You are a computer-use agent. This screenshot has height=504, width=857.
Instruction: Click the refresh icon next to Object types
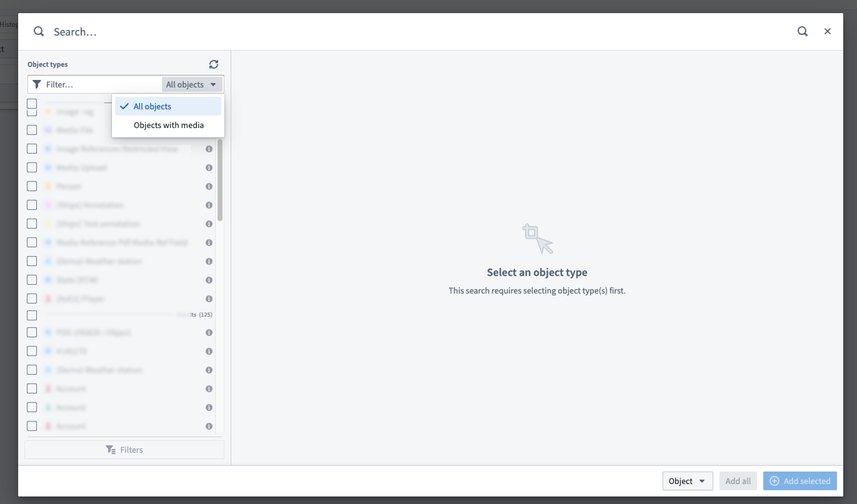tap(213, 64)
